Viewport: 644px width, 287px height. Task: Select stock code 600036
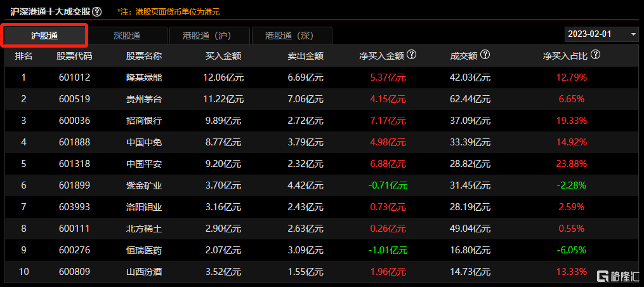tap(74, 121)
